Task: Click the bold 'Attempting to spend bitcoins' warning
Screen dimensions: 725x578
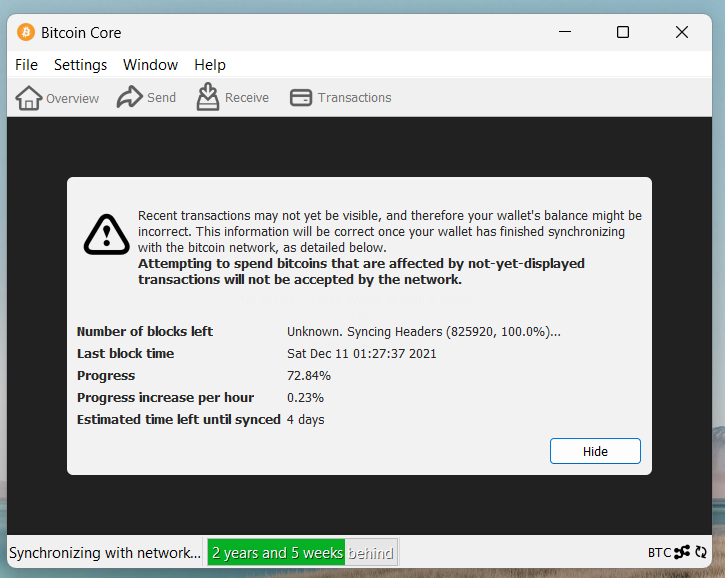Action: (x=361, y=271)
